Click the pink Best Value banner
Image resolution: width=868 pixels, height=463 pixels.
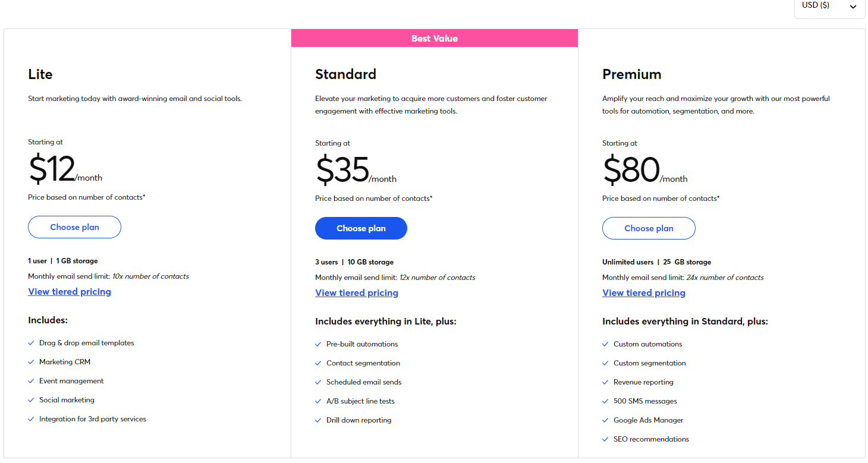coord(435,38)
